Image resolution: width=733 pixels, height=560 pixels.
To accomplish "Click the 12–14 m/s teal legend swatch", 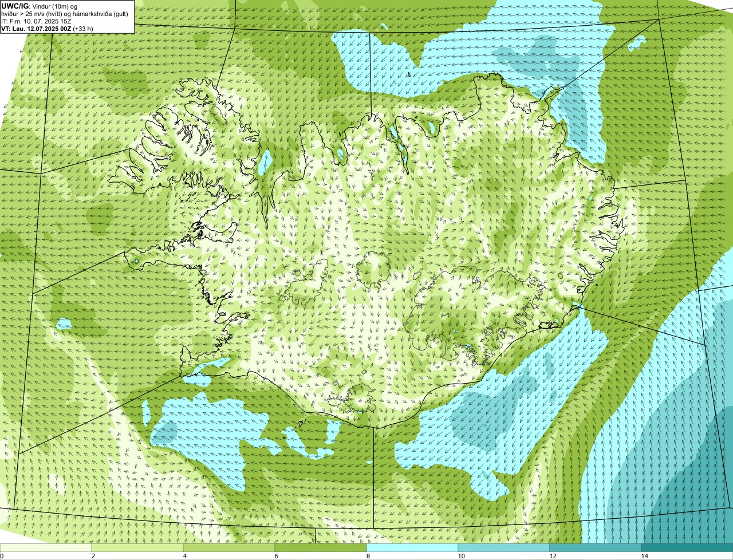I will point(596,548).
